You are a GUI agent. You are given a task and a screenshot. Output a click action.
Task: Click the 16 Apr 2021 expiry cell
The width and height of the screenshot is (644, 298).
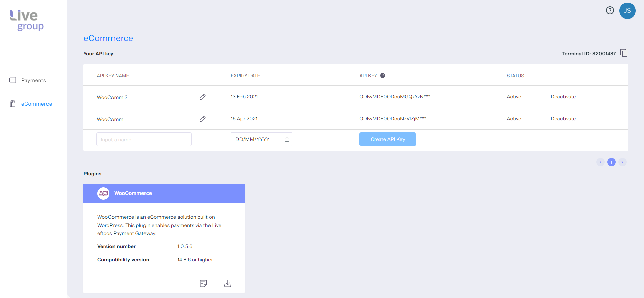point(244,119)
